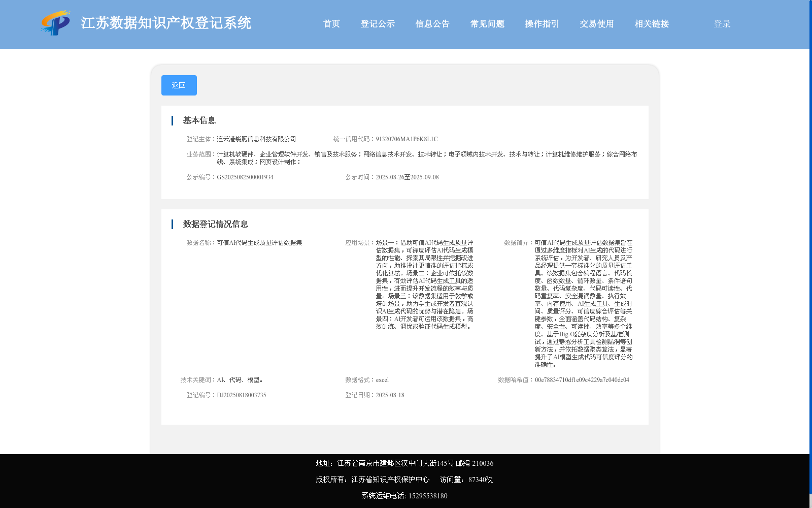Select keywords AI、代码、模型
Image resolution: width=812 pixels, height=508 pixels.
coord(240,380)
